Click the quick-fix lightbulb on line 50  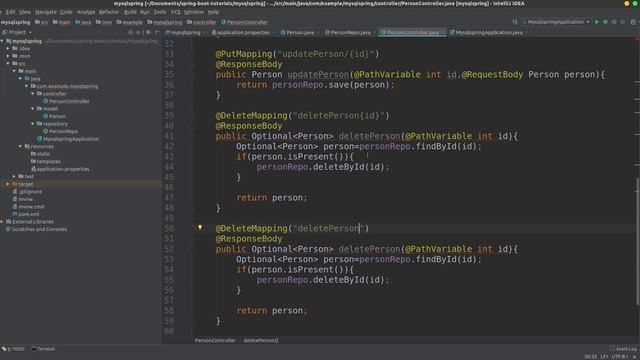(200, 227)
